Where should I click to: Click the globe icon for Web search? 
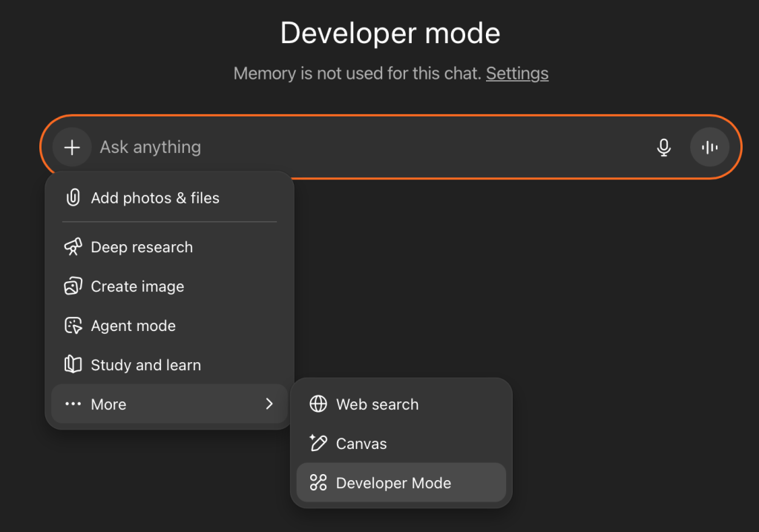click(x=318, y=404)
